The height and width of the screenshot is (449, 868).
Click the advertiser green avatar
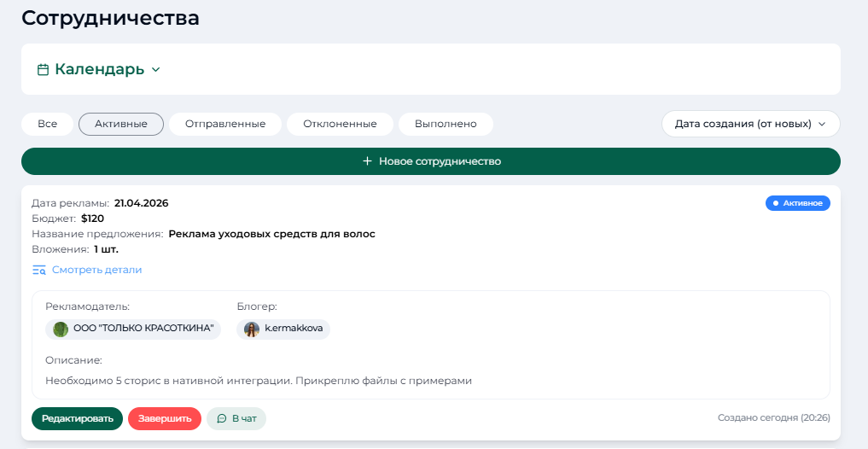point(61,329)
